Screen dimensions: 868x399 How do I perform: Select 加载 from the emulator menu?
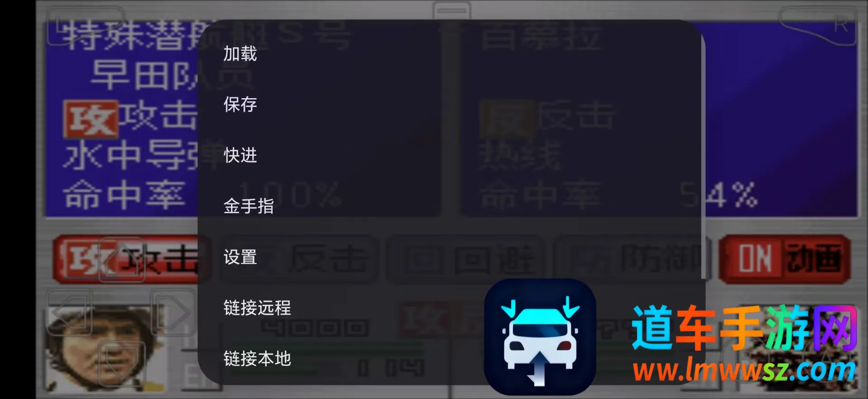pyautogui.click(x=240, y=54)
